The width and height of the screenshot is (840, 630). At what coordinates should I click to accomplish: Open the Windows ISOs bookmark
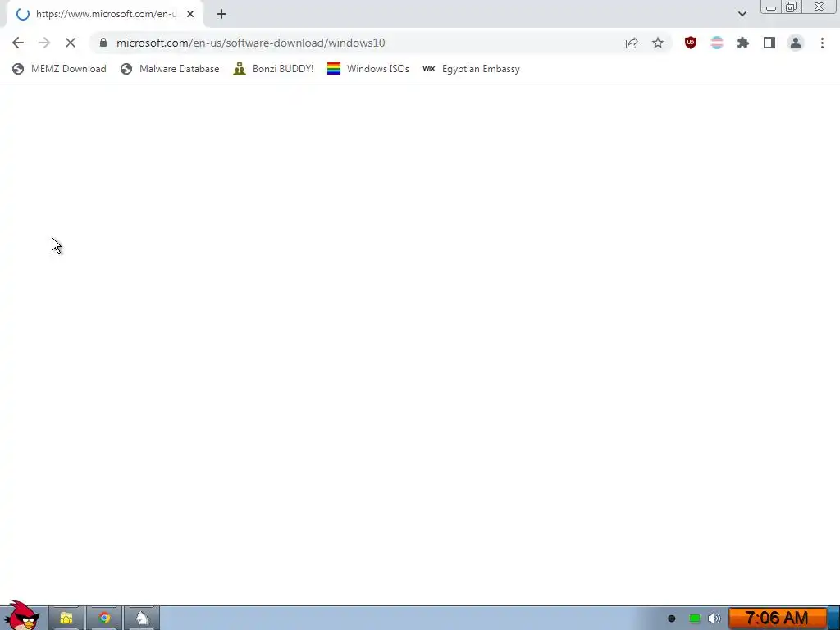pos(368,69)
